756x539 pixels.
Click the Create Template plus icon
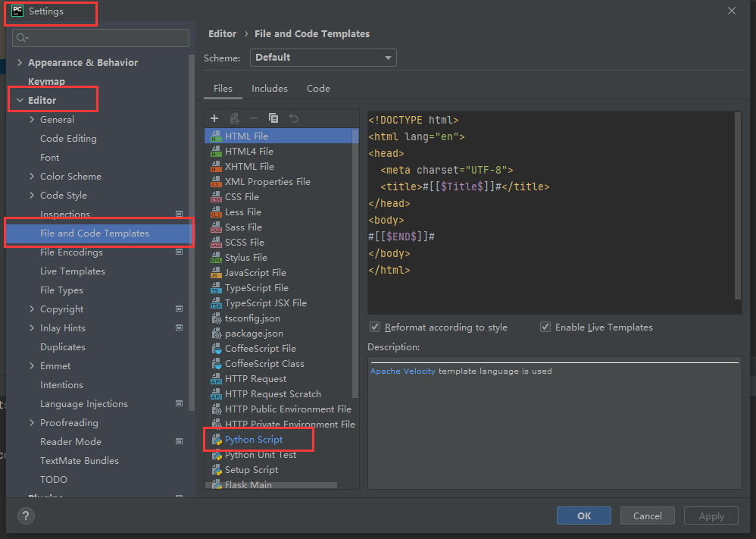pyautogui.click(x=214, y=118)
